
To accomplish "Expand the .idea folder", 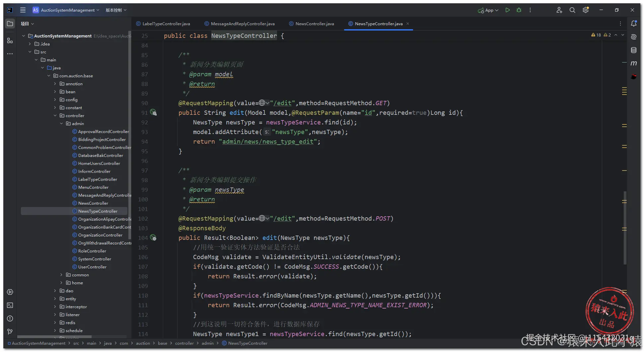I will (30, 44).
